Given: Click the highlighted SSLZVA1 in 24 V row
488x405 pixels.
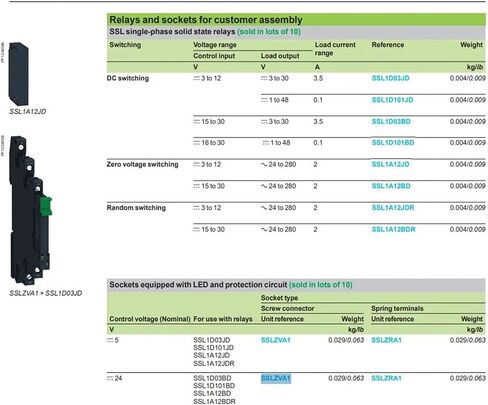Looking at the screenshot, I should click(x=276, y=378).
